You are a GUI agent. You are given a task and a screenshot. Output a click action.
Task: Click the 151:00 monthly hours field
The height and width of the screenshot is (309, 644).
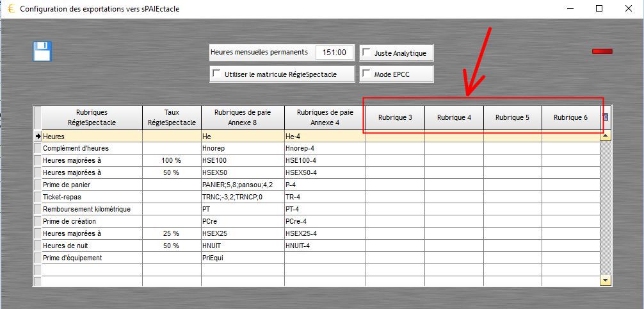[x=334, y=53]
